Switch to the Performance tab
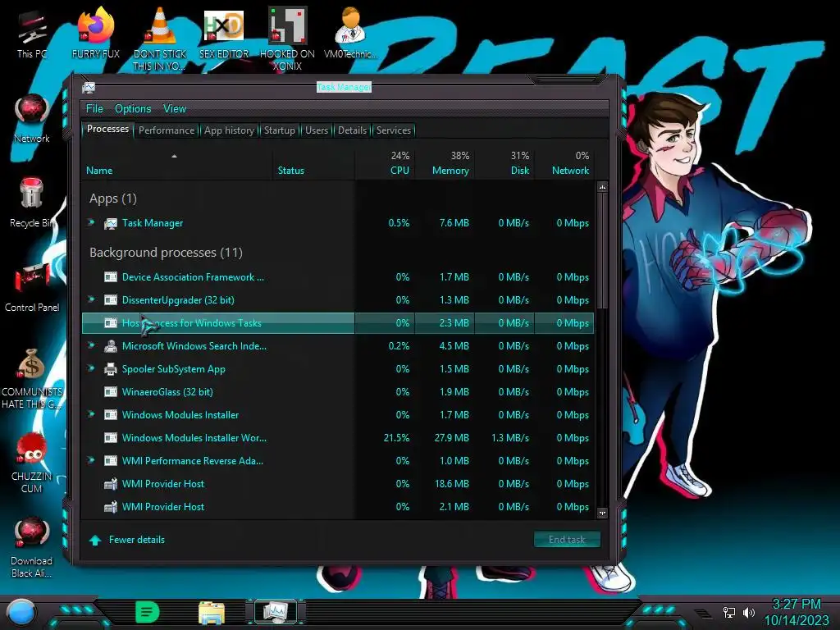The width and height of the screenshot is (840, 630). 167,130
